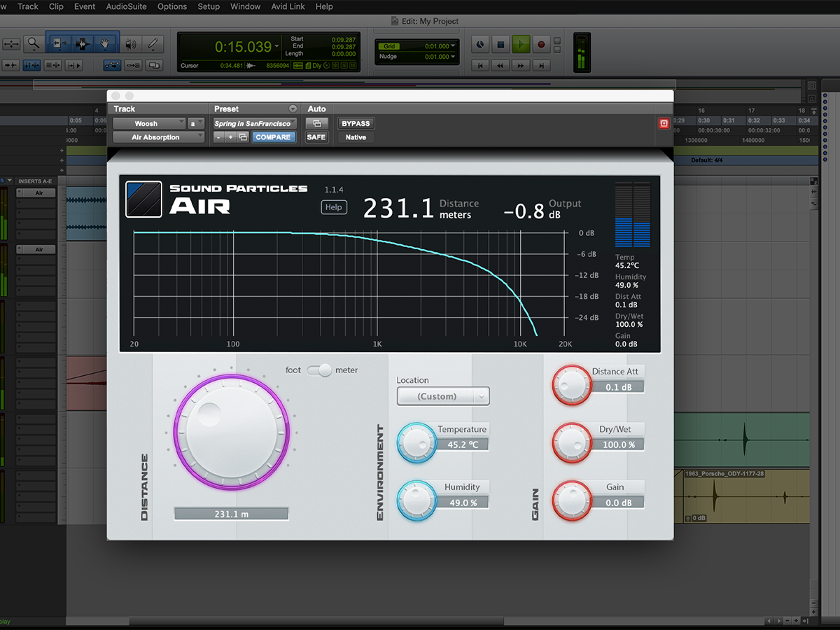The image size is (840, 630).
Task: Arm the transport Record button
Action: coord(541,44)
